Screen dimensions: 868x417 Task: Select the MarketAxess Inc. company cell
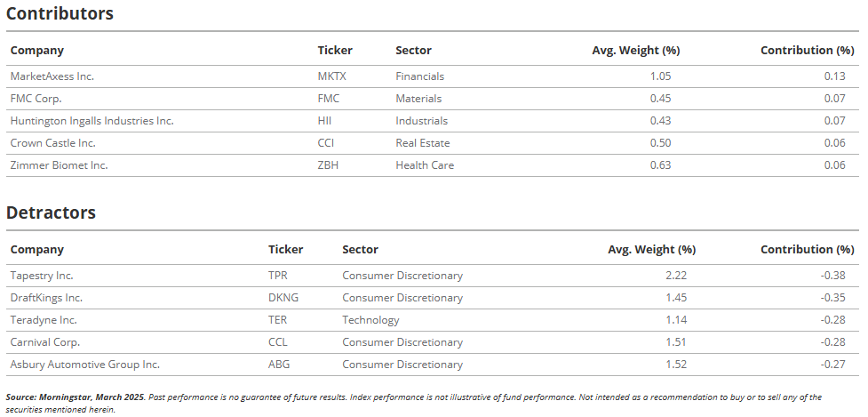pos(52,76)
